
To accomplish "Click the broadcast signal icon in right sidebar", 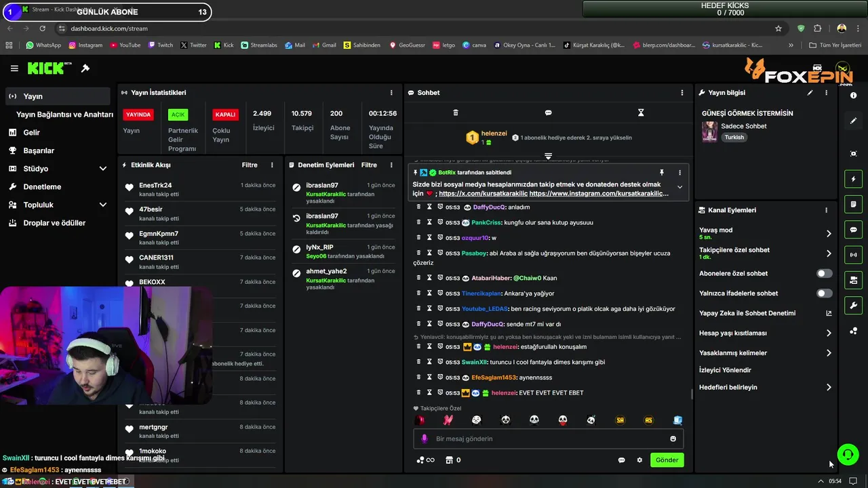I will click(853, 255).
